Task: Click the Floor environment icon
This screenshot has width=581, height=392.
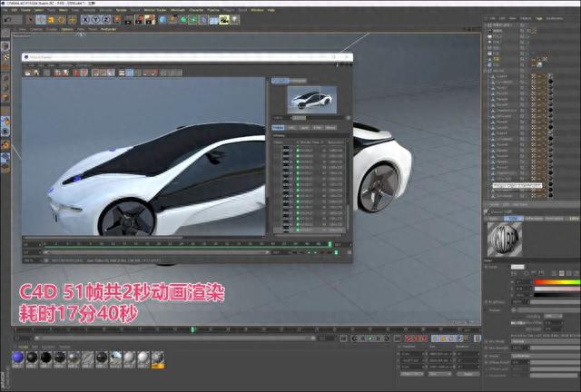Action: click(214, 19)
